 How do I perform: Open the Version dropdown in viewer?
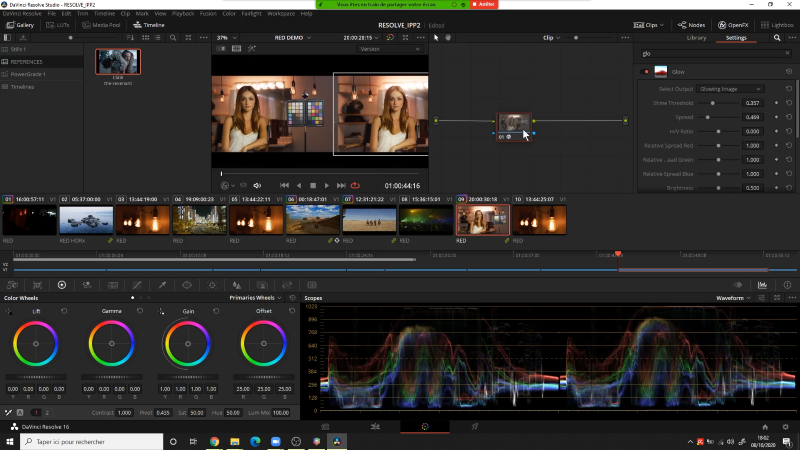[x=389, y=49]
